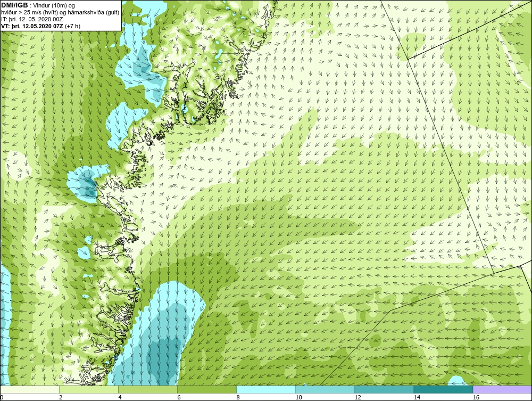Click the '(+7 h)' forecast offset text
This screenshot has width=532, height=401.
(x=72, y=26)
